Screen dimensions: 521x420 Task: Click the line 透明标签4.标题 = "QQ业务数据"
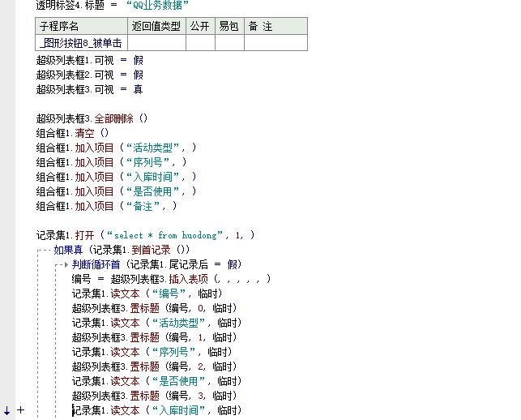pyautogui.click(x=113, y=5)
